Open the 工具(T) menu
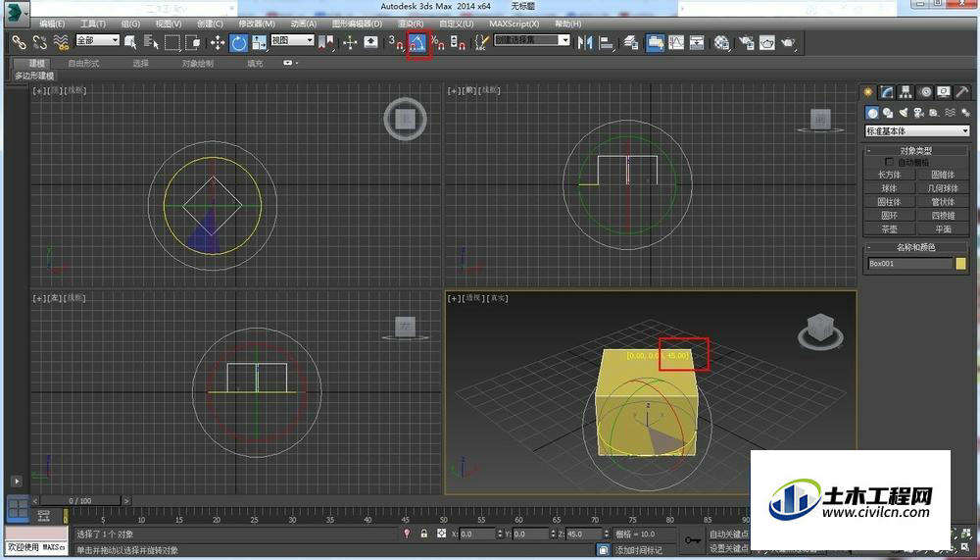Image resolution: width=980 pixels, height=560 pixels. 92,24
